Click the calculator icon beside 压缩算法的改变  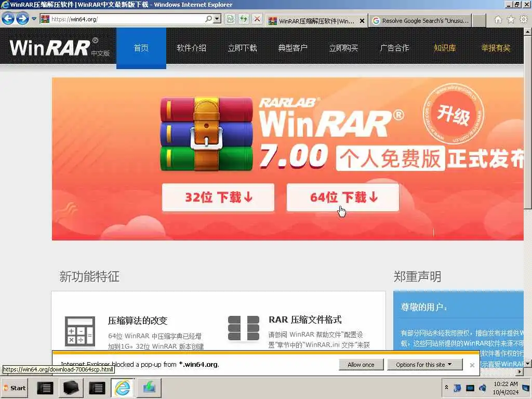[79, 331]
